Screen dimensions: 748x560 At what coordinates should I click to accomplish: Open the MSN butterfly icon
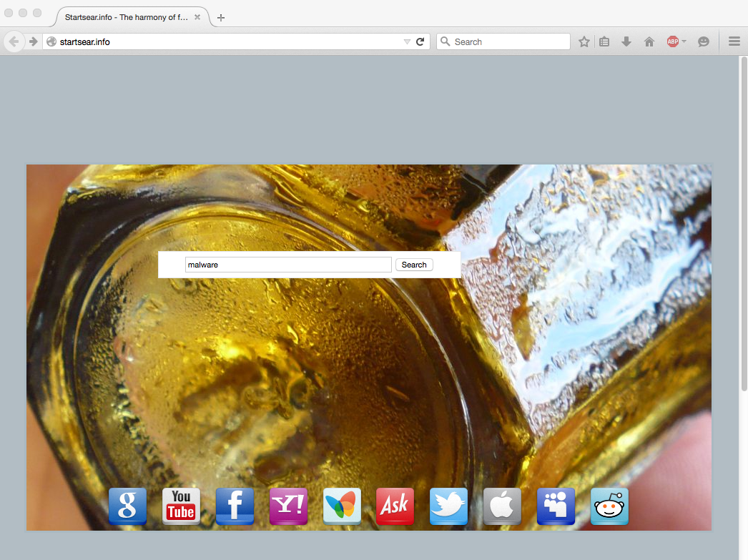[342, 506]
